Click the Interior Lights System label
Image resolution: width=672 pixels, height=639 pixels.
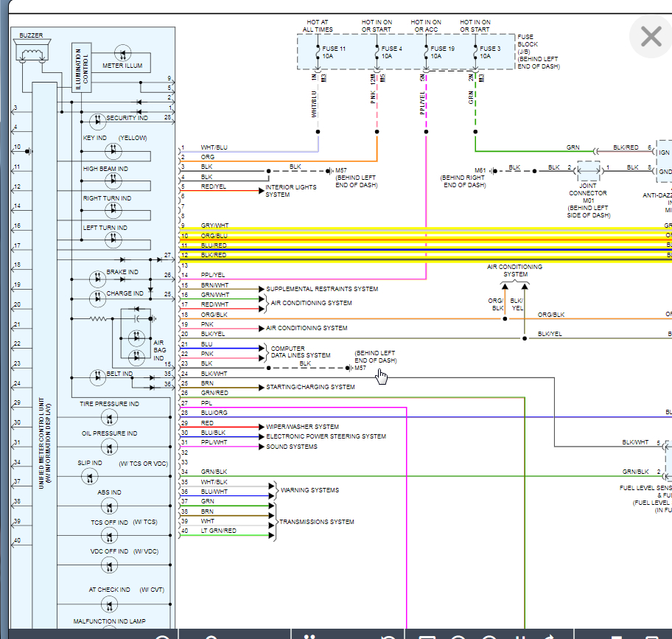tap(291, 191)
